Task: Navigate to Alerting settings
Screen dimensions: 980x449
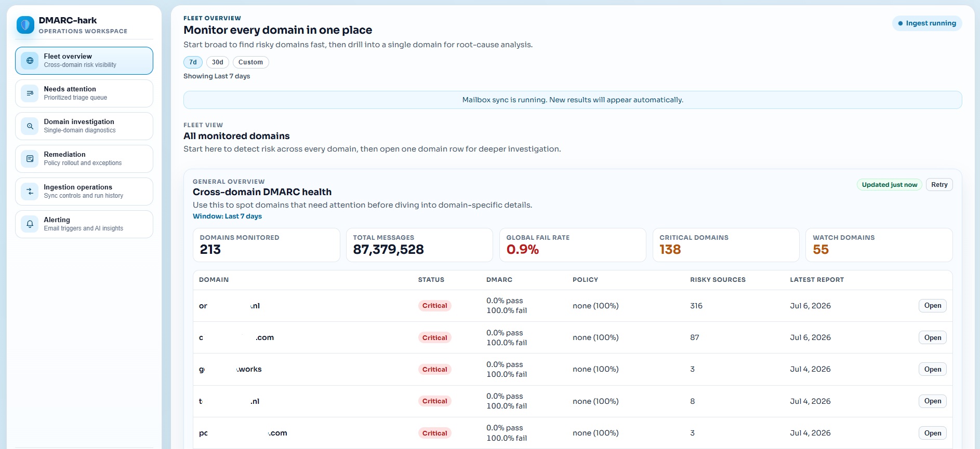Action: (x=84, y=224)
